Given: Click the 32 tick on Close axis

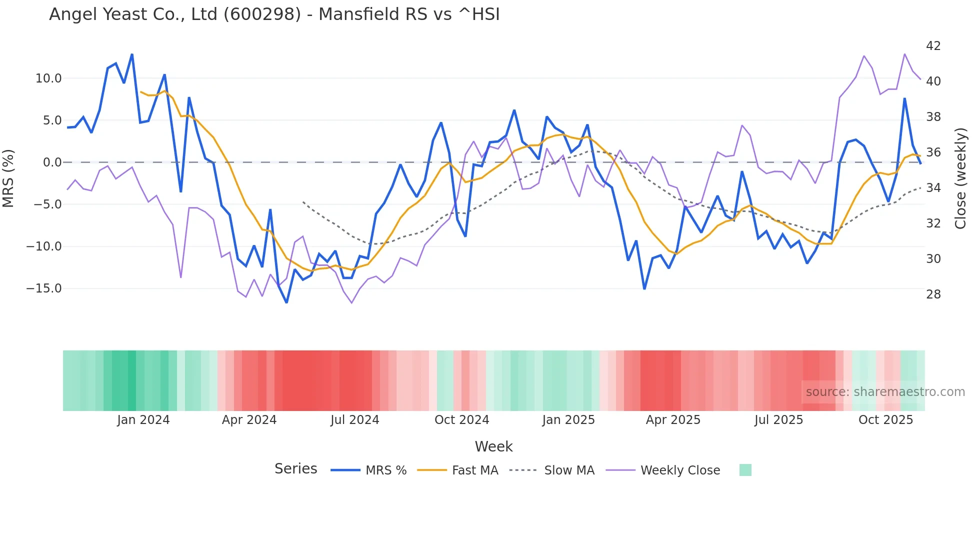Looking at the screenshot, I should pyautogui.click(x=933, y=223).
